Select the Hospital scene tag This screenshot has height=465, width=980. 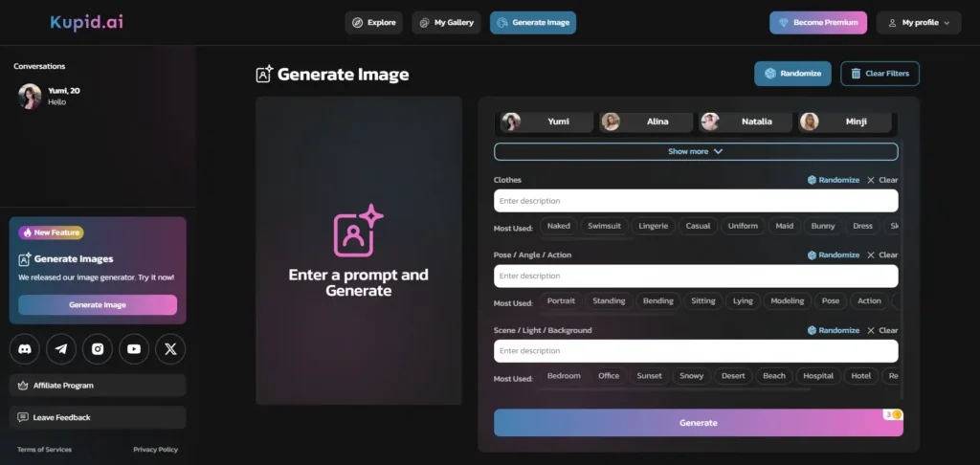pyautogui.click(x=819, y=376)
